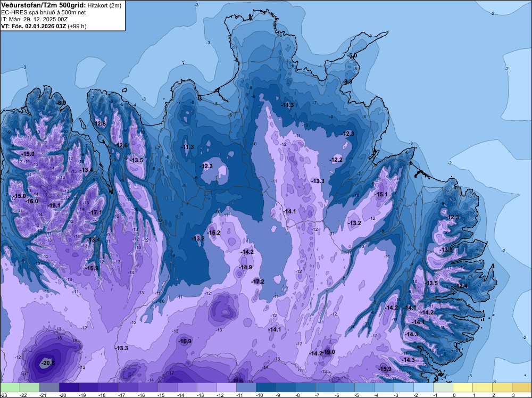Screen dimensions: 532x398
Task: Select the -15.9 temperature value
Action: (385, 369)
